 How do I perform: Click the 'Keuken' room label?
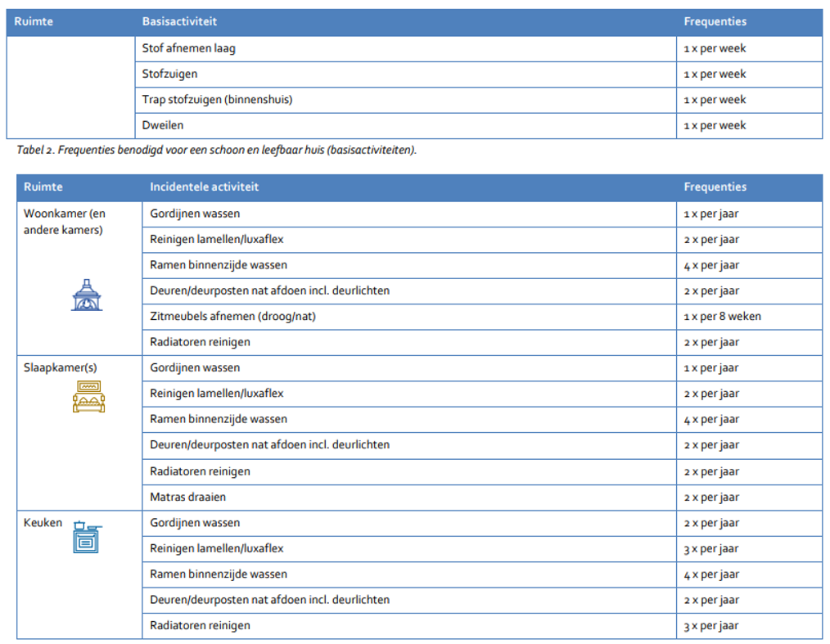[43, 523]
